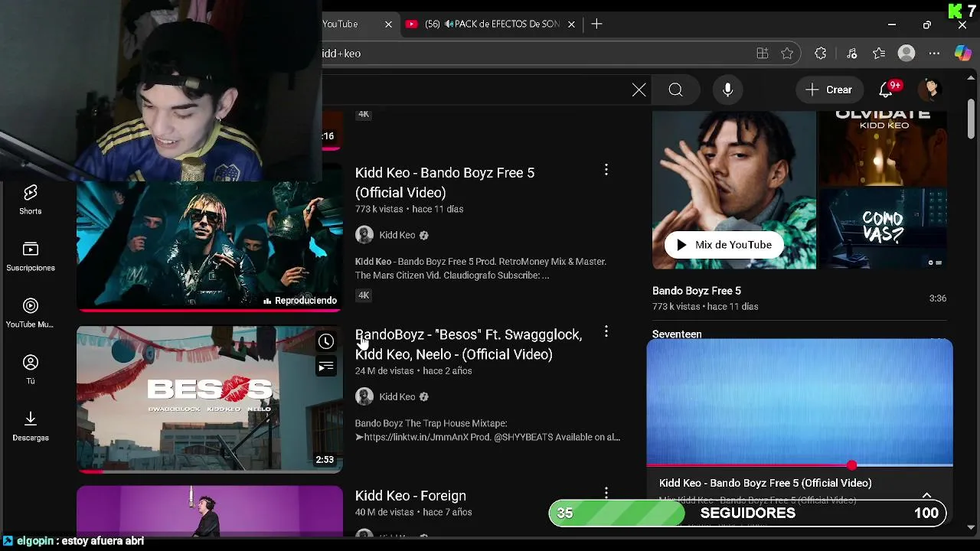Viewport: 980px width, 551px height.
Task: Click the SEGUIDORES goal bar
Action: tap(747, 513)
